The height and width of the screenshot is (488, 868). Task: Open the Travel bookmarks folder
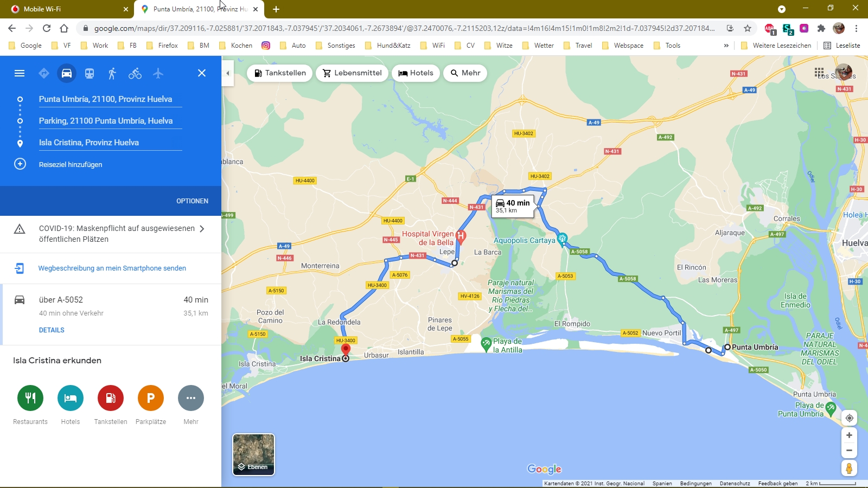(x=578, y=46)
